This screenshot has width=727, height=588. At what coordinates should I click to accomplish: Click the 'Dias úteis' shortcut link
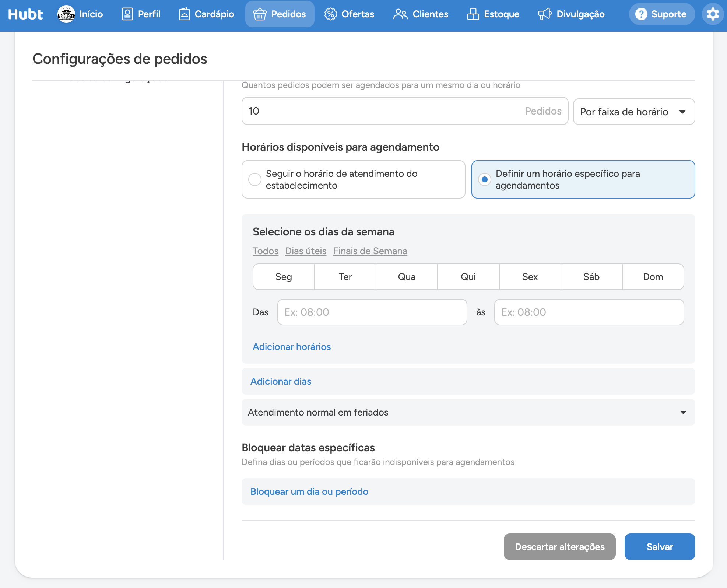tap(306, 251)
